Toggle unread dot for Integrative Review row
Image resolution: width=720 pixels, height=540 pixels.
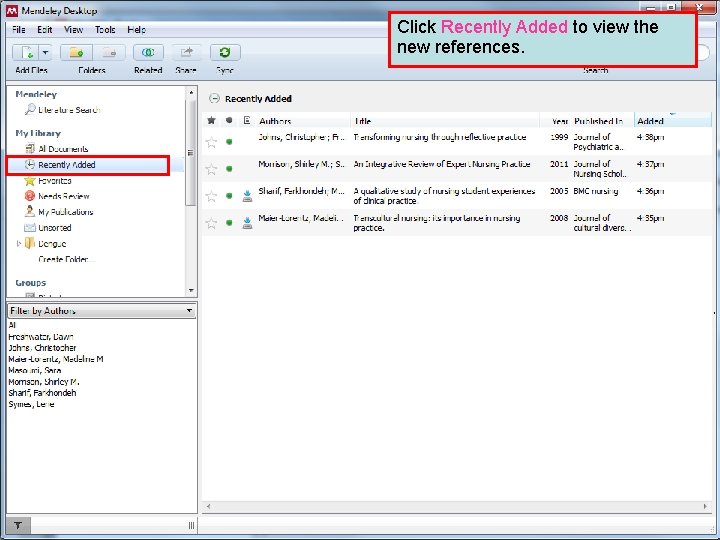pyautogui.click(x=229, y=169)
